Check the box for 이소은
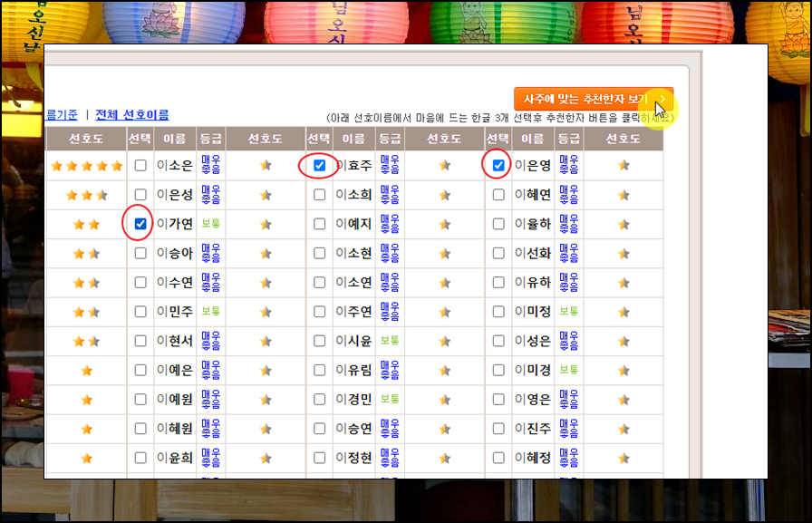Viewport: 812px width, 523px height. click(140, 165)
